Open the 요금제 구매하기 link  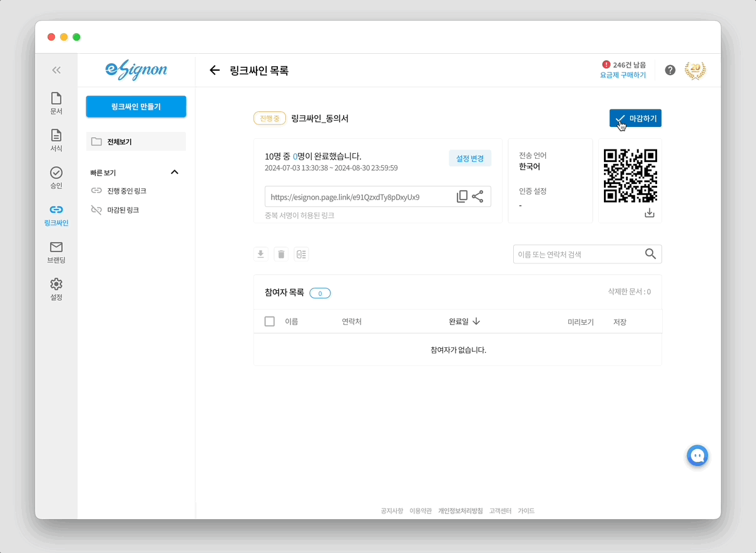pyautogui.click(x=623, y=75)
